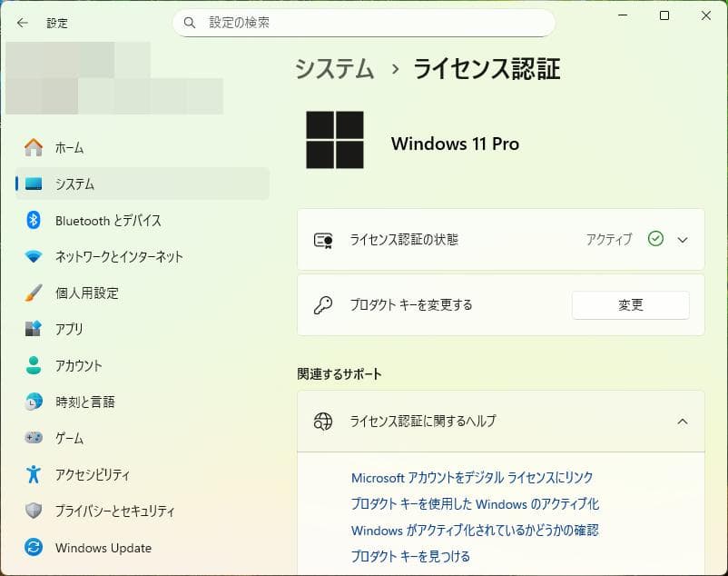Click the システム monitor icon
This screenshot has width=728, height=576.
click(x=34, y=184)
